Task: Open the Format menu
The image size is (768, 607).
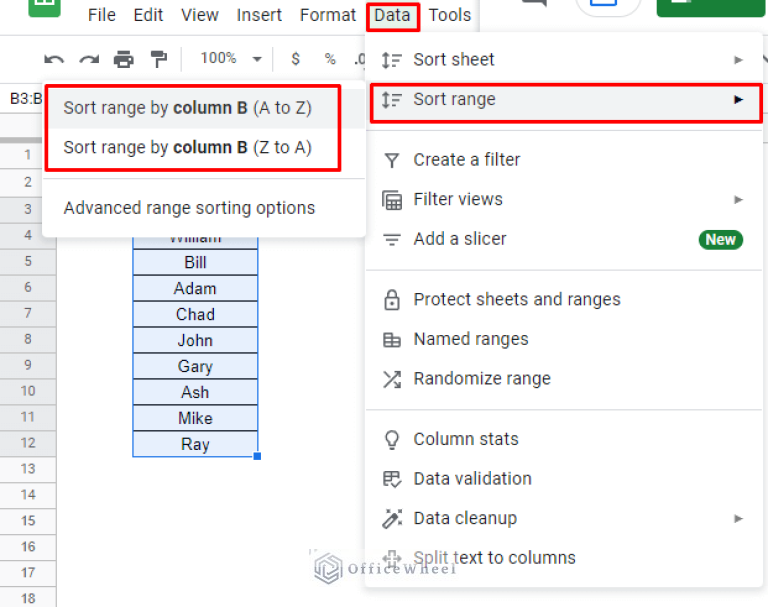Action: tap(327, 15)
